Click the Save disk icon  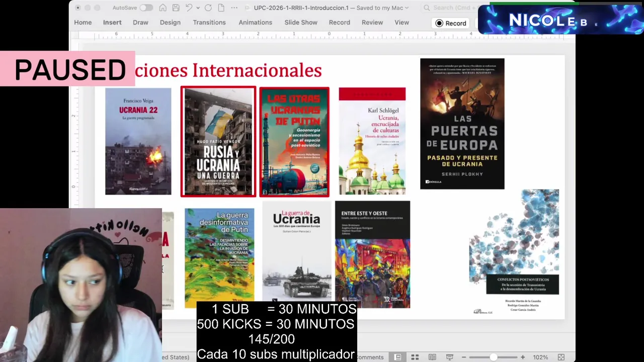(176, 8)
